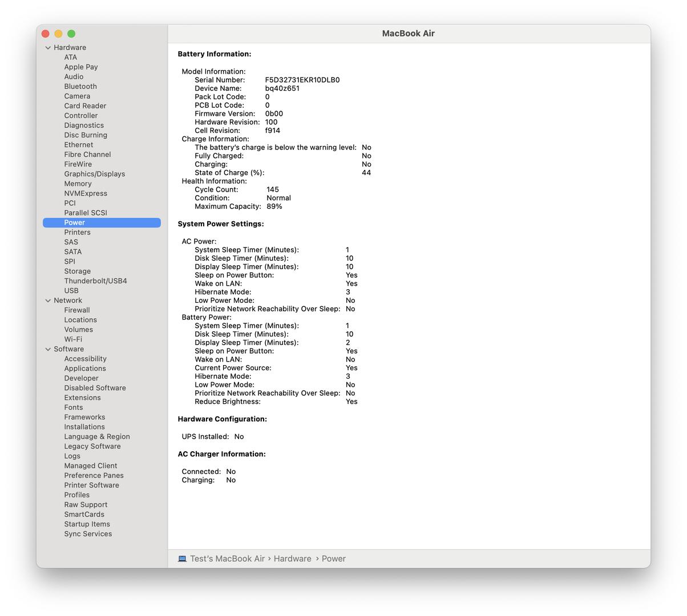Select Profiles in the sidebar
This screenshot has height=616, width=687.
pyautogui.click(x=77, y=495)
